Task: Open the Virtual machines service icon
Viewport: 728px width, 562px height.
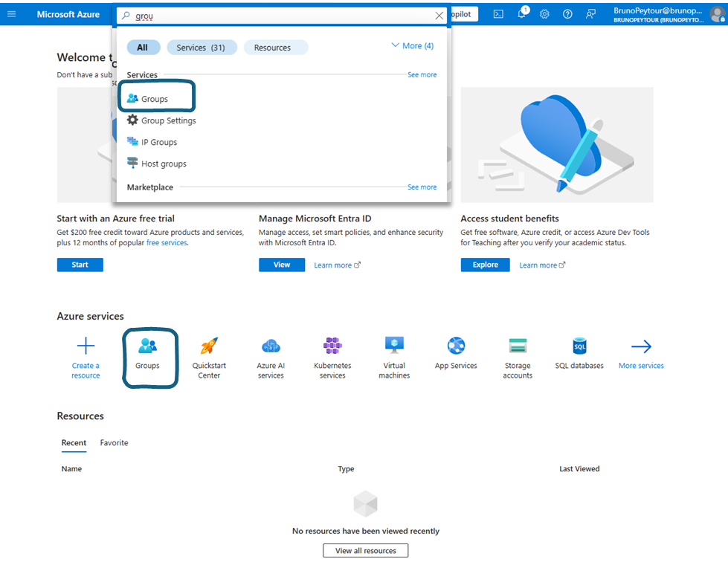Action: coord(394,346)
